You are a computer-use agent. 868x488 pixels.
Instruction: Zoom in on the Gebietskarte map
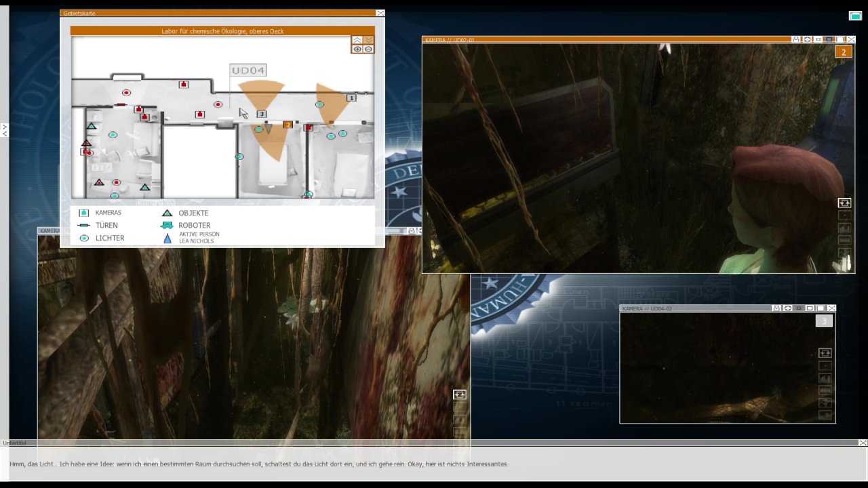(357, 49)
